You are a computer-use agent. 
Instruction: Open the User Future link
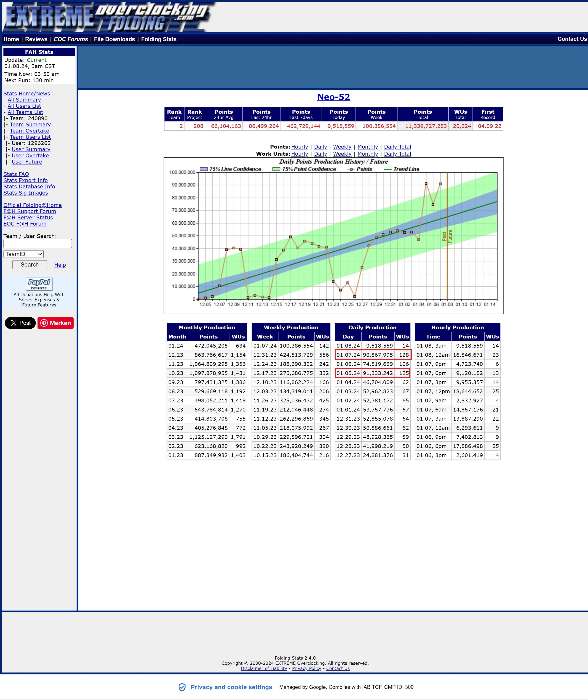(x=27, y=162)
